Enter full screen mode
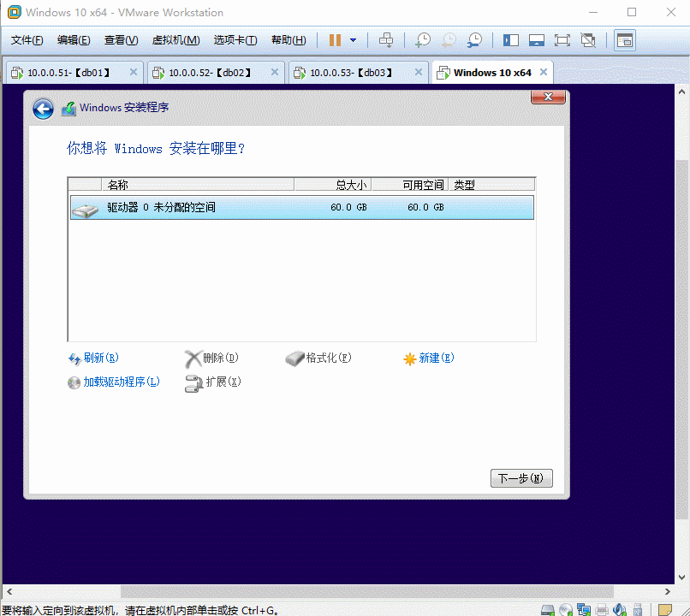Image resolution: width=690 pixels, height=616 pixels. [562, 40]
